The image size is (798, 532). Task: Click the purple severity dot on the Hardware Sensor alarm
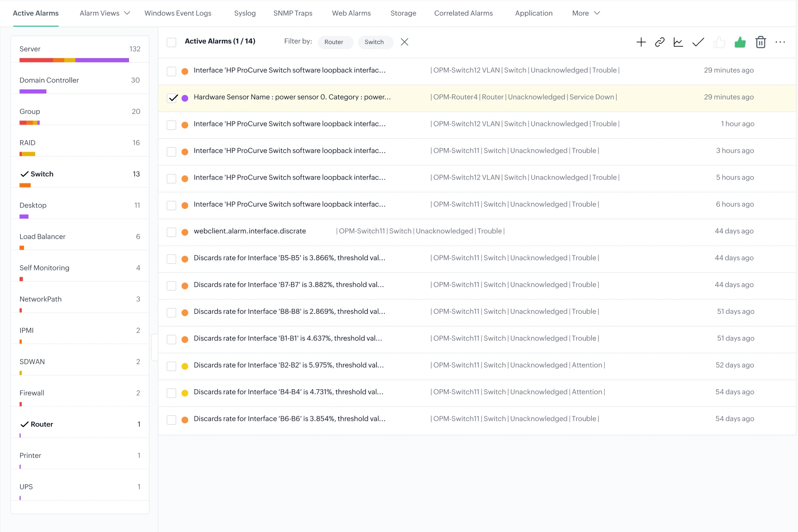pos(185,98)
